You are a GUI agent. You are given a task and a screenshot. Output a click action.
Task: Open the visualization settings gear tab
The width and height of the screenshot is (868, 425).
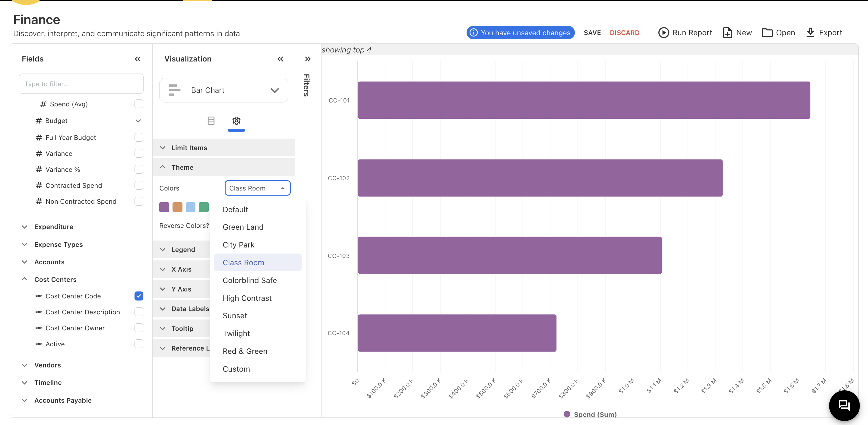coord(236,121)
